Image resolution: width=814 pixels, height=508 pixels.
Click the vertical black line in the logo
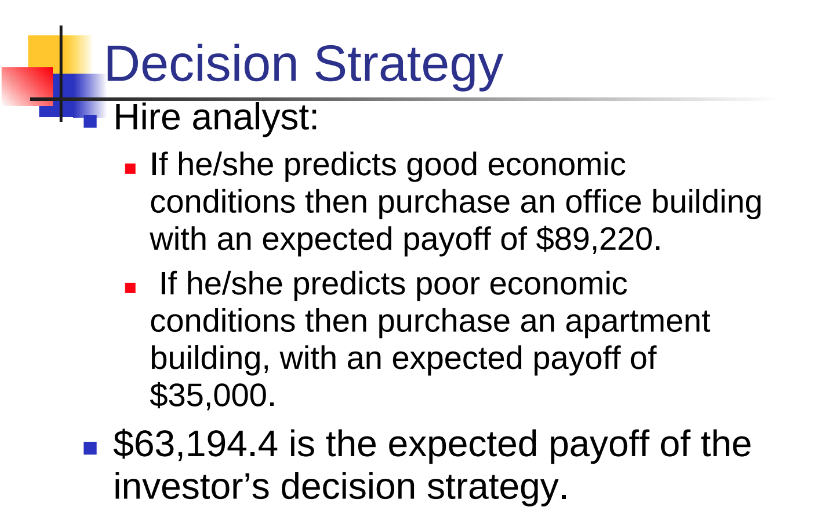click(61, 73)
